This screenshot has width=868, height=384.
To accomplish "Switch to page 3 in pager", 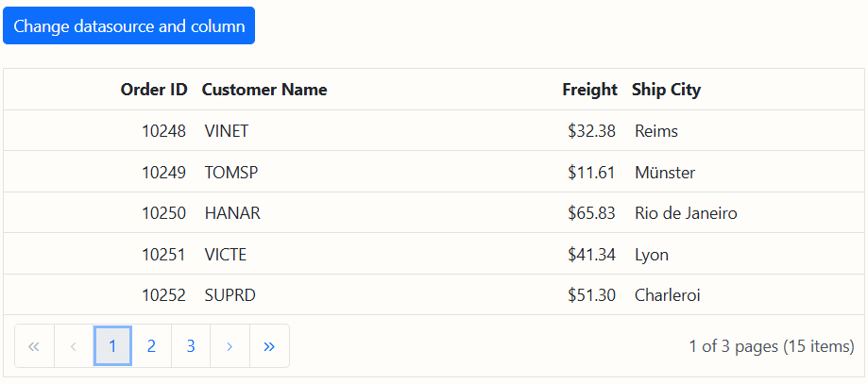I will (191, 346).
